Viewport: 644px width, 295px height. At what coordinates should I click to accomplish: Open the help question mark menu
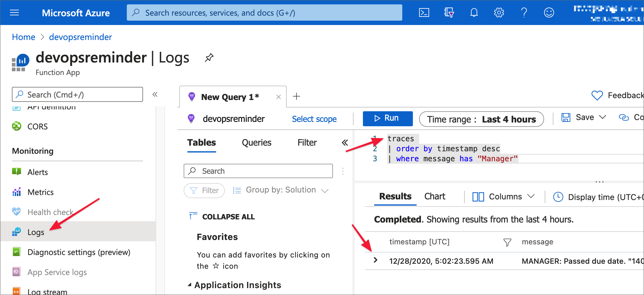[524, 12]
